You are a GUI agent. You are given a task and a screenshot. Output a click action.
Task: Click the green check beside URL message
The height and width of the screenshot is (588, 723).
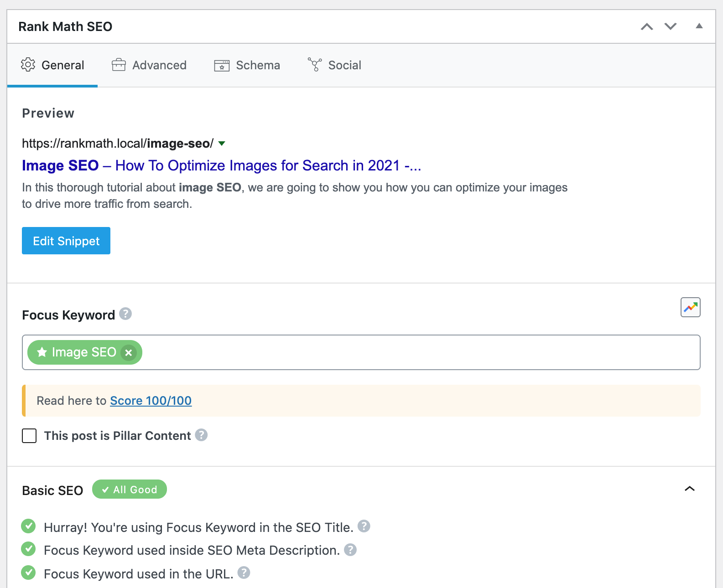tap(28, 572)
